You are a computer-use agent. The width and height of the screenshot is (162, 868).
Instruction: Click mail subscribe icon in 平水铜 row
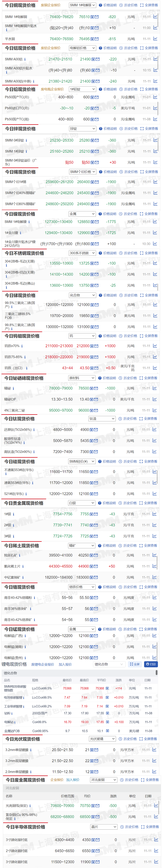97,39
